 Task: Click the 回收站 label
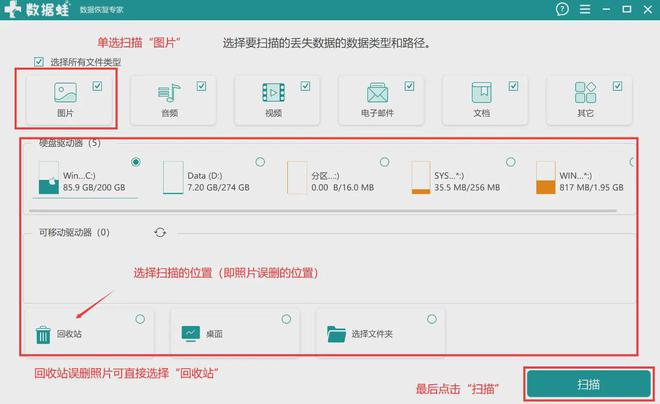pos(69,334)
